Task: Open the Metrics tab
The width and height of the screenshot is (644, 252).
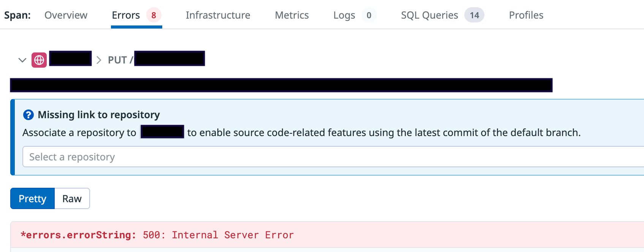Action: coord(292,15)
